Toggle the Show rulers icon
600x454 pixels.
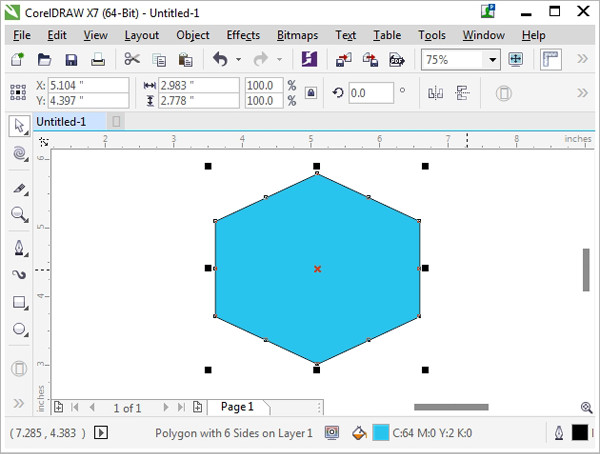tap(551, 59)
